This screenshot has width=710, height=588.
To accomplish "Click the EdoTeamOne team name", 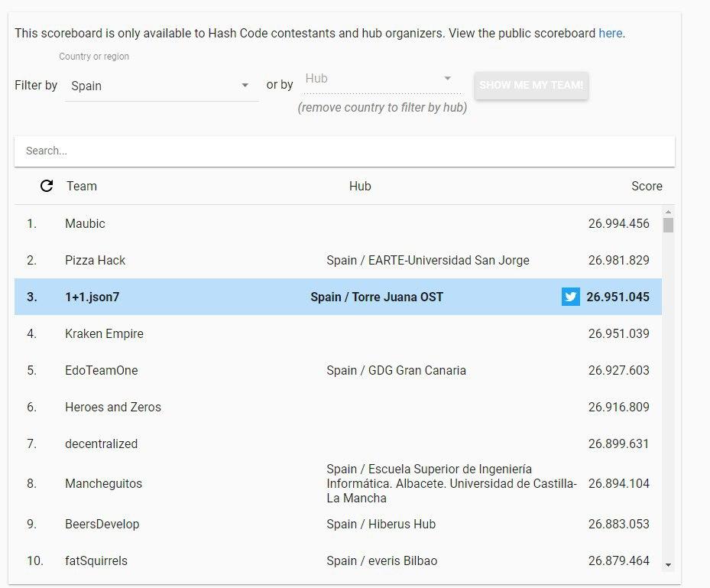I will 102,370.
